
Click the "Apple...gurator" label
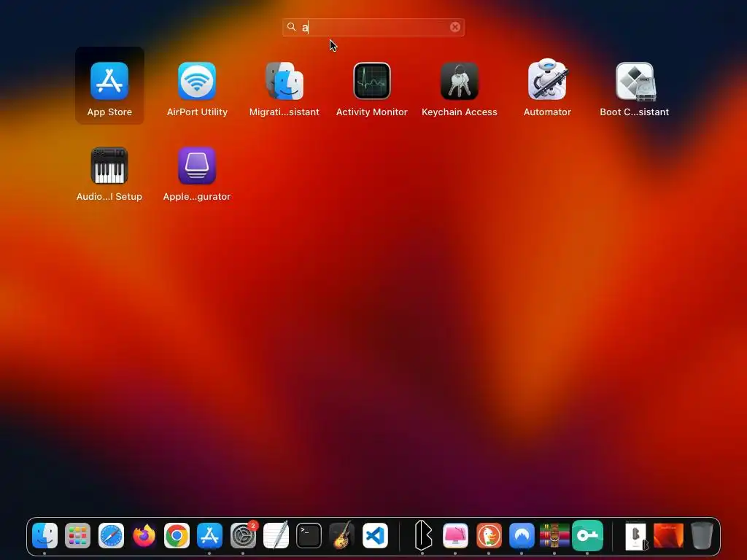click(197, 197)
